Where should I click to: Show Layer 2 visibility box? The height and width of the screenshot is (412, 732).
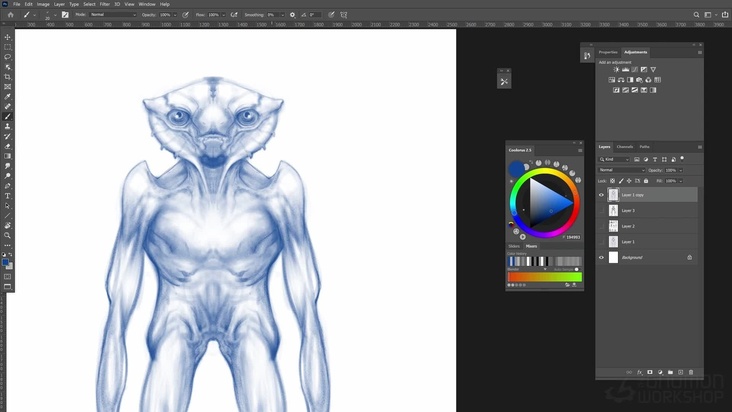coord(601,226)
